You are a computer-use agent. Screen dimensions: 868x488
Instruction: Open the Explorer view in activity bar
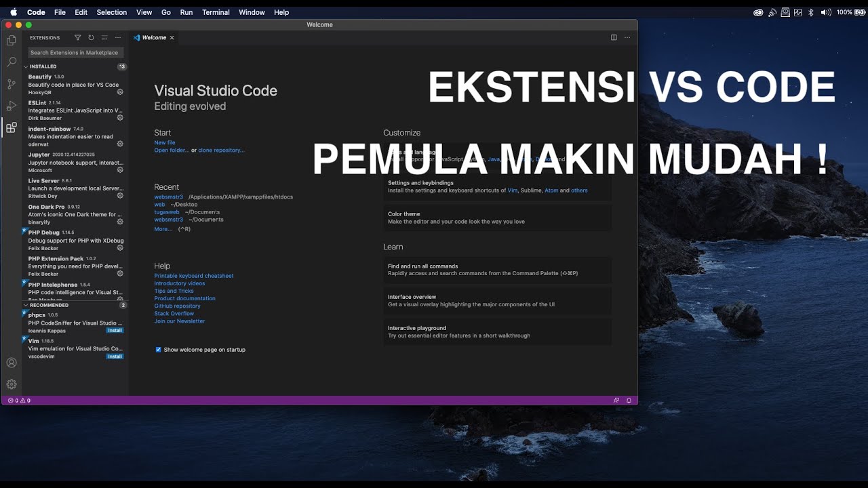12,41
